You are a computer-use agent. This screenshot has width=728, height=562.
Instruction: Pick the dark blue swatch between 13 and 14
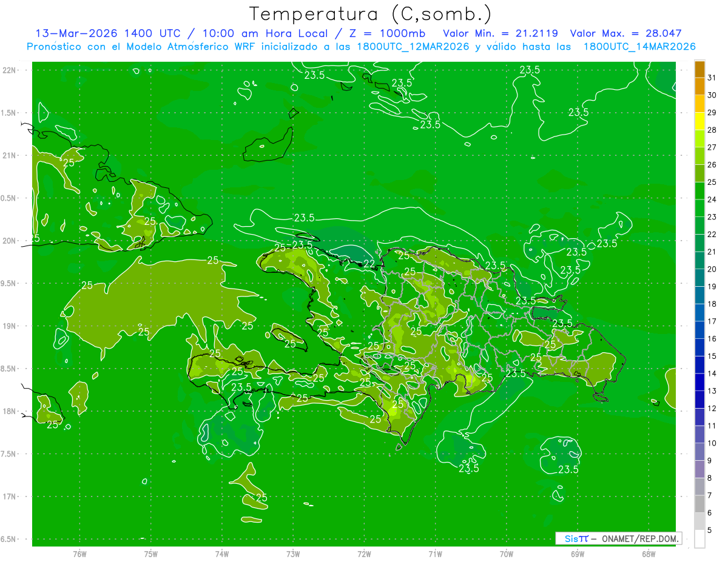[699, 382]
